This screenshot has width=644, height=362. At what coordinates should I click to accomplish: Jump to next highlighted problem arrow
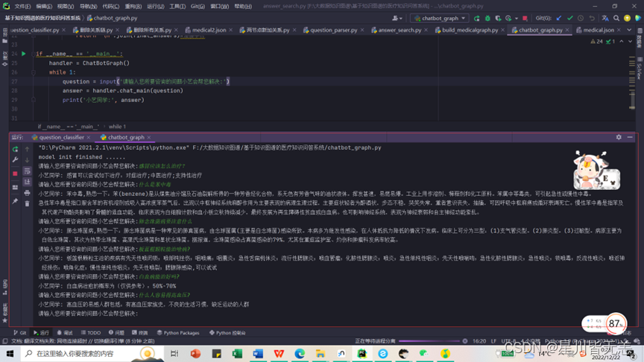[630, 42]
